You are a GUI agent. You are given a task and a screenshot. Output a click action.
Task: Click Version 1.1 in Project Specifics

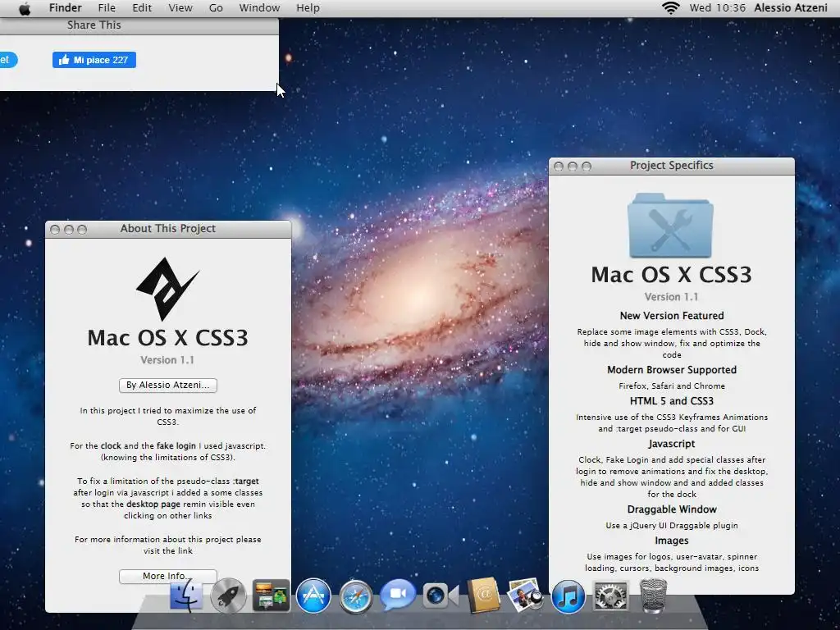[671, 297]
